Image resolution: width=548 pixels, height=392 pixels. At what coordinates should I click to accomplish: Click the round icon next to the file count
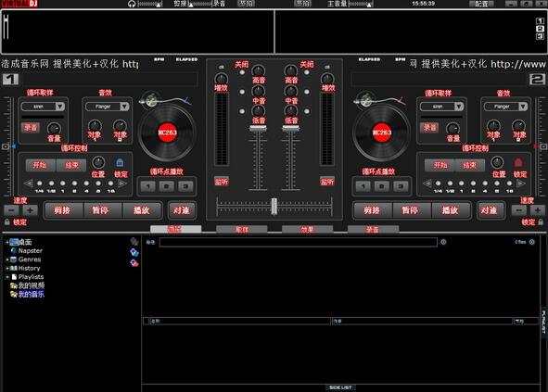point(532,242)
